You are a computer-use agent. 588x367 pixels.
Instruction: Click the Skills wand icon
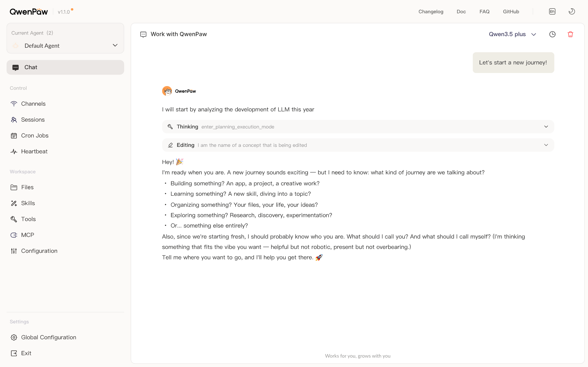tap(14, 203)
